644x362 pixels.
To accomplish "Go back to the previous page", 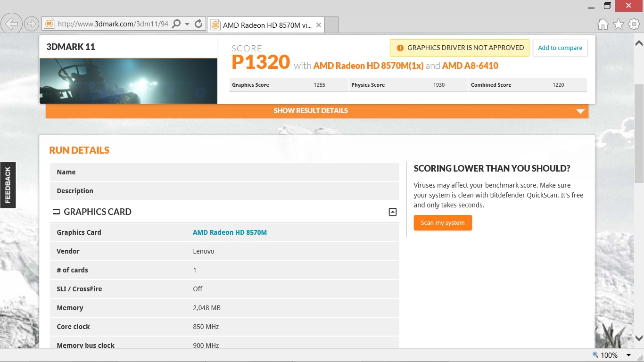I will coord(11,24).
